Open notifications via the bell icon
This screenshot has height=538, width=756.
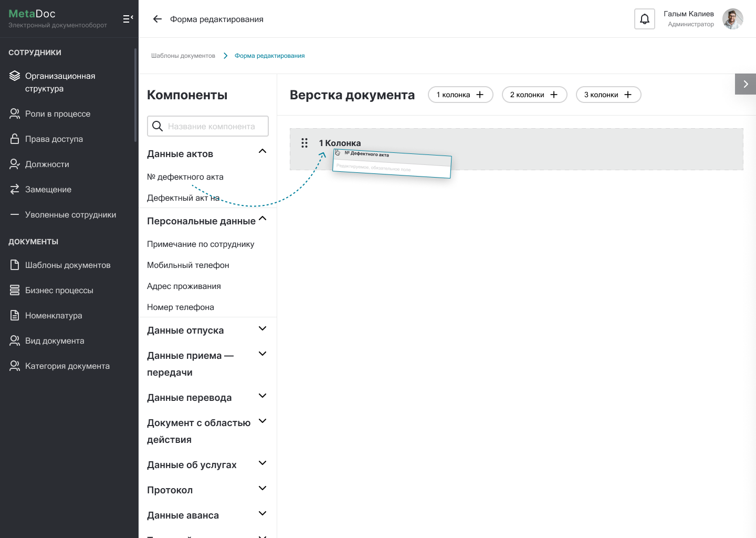[x=644, y=19]
